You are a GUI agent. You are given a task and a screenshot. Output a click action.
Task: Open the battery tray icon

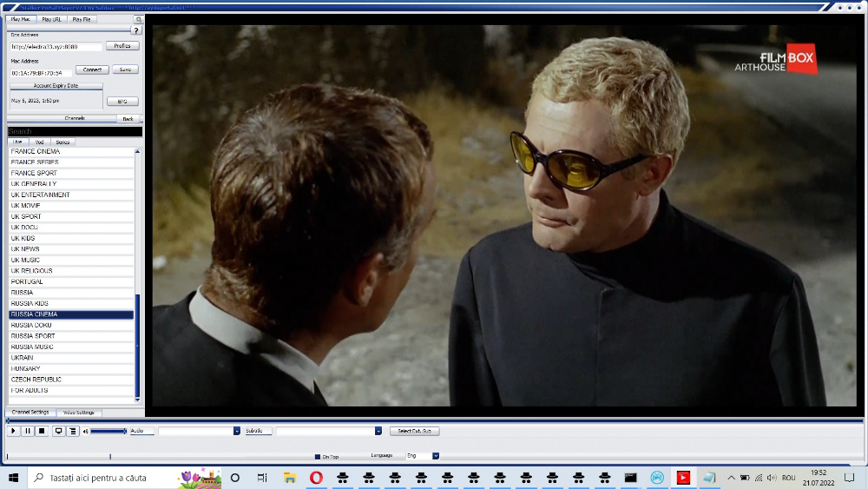(x=745, y=478)
